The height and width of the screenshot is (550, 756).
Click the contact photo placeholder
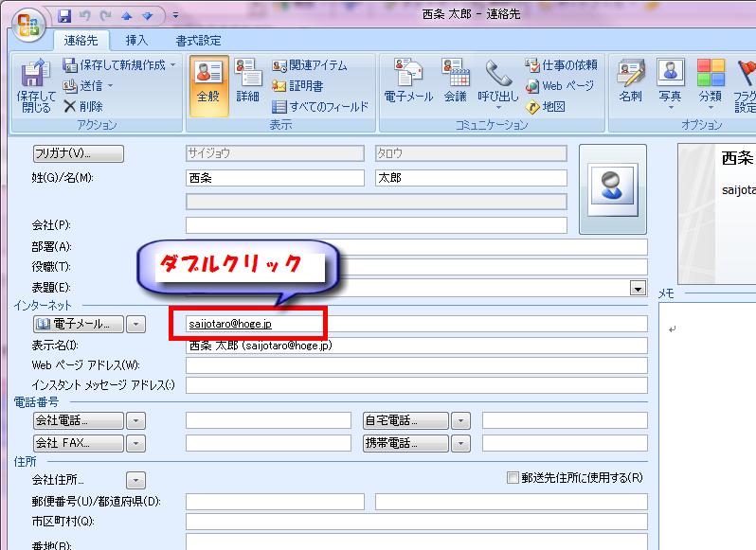[x=612, y=188]
